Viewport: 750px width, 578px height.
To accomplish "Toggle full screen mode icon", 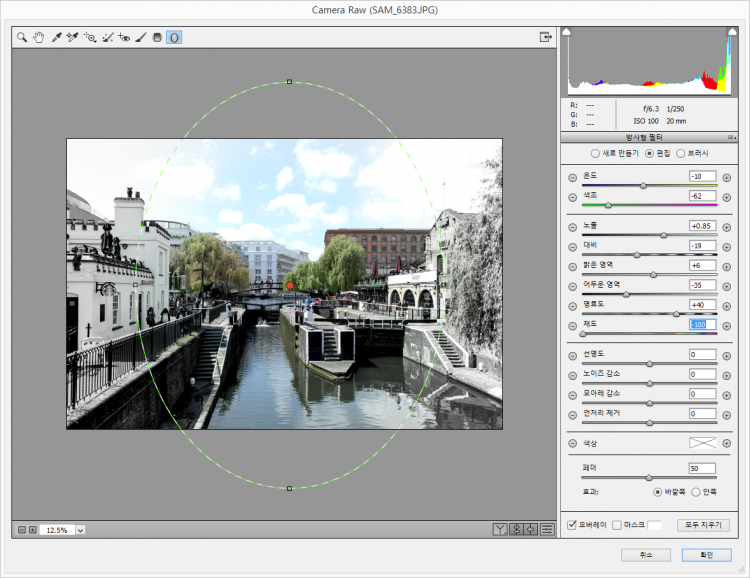I will [546, 37].
